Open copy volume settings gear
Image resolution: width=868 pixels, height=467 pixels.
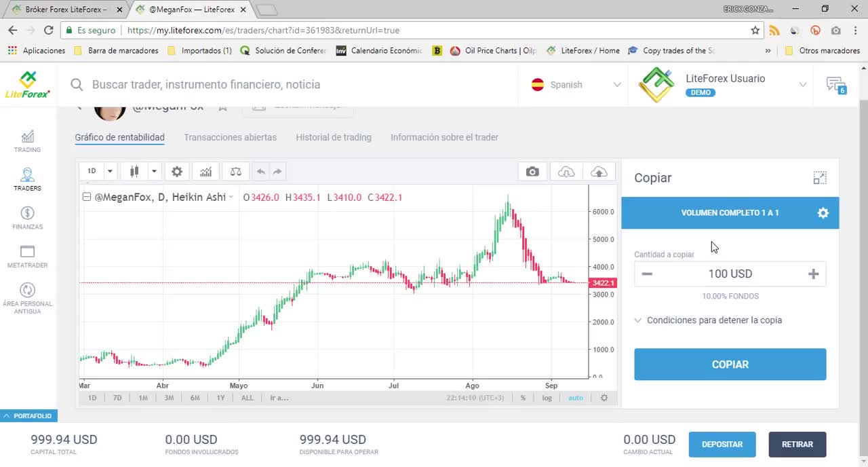[x=823, y=213]
